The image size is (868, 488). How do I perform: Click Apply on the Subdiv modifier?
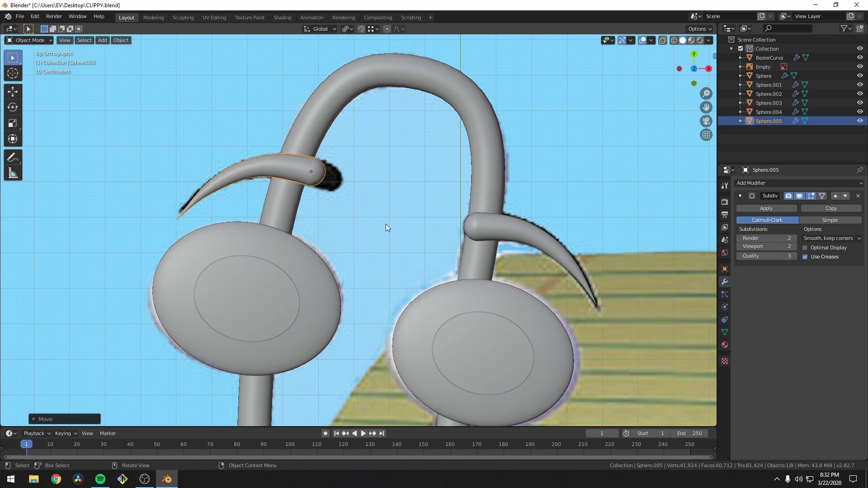point(766,208)
